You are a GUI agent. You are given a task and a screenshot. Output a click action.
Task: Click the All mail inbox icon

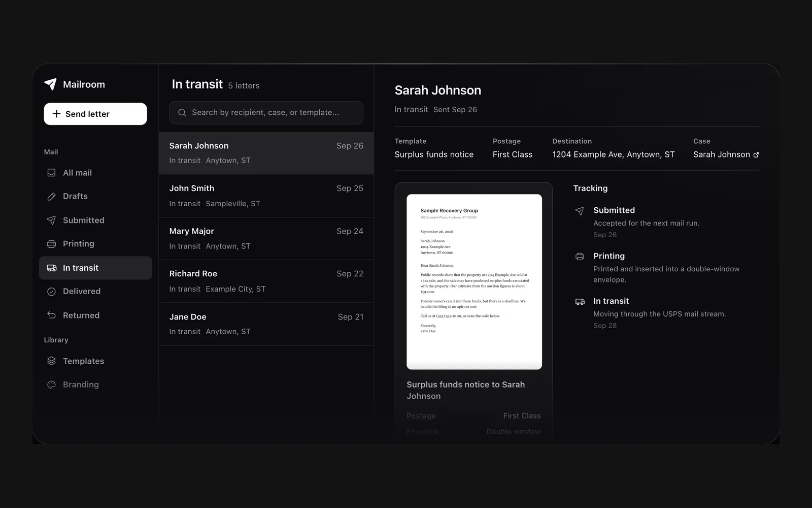[x=51, y=173]
